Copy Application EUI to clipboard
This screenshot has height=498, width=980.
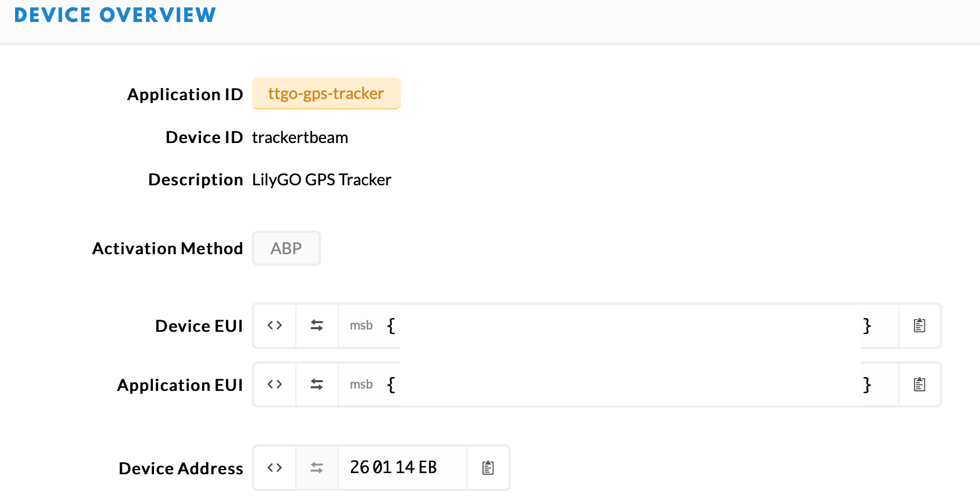[x=919, y=385]
